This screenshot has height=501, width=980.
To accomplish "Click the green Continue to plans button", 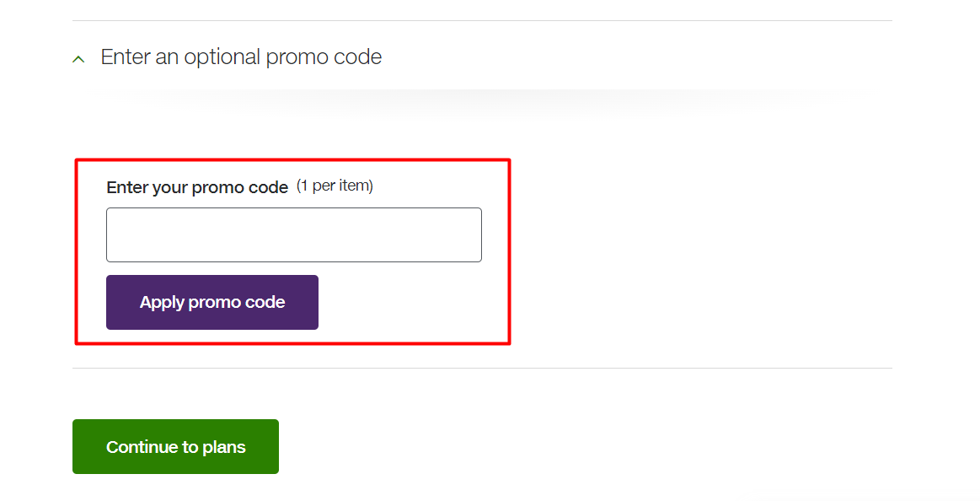I will click(x=175, y=446).
